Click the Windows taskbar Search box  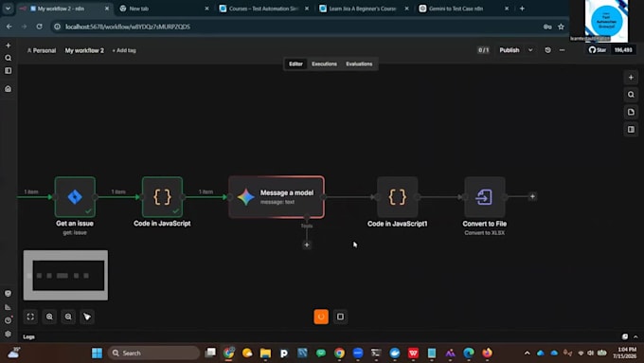[x=153, y=353]
